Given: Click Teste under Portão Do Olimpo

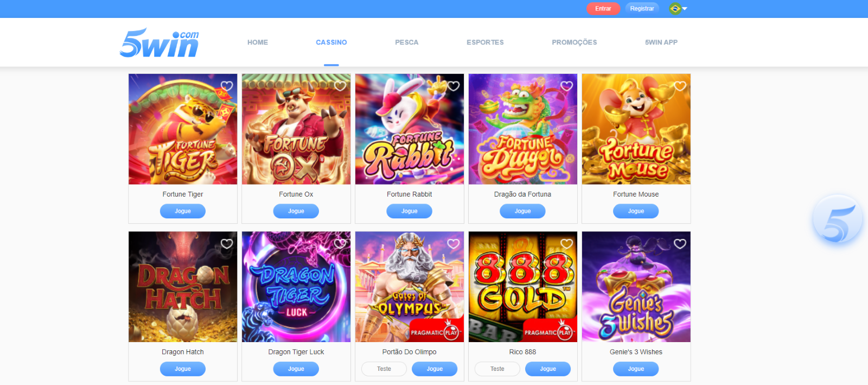Looking at the screenshot, I should pyautogui.click(x=384, y=369).
